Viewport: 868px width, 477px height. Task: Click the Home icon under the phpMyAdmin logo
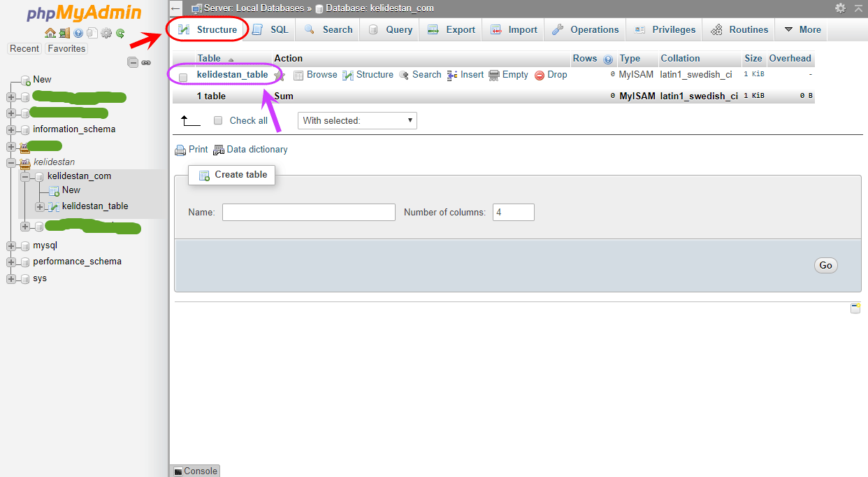click(x=50, y=33)
